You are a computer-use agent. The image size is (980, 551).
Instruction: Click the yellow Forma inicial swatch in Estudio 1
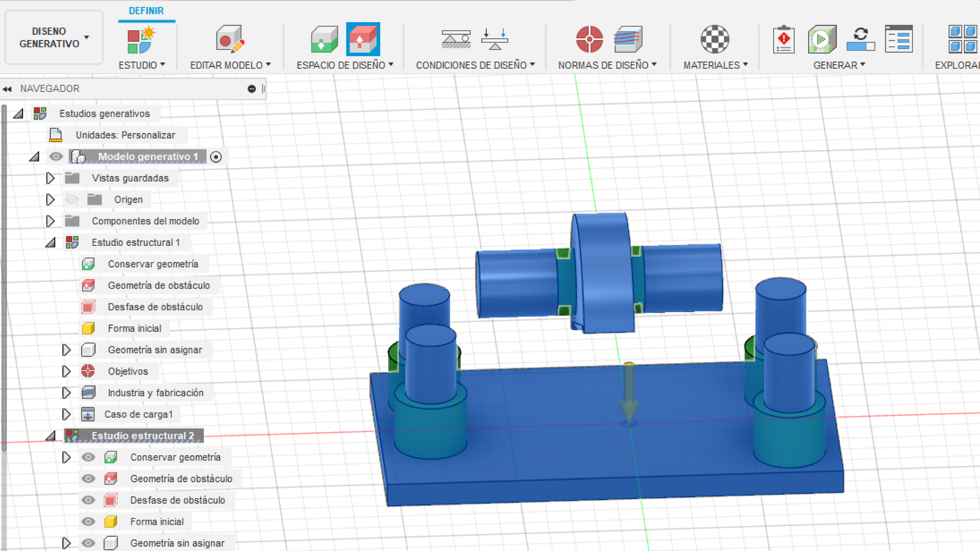point(88,328)
